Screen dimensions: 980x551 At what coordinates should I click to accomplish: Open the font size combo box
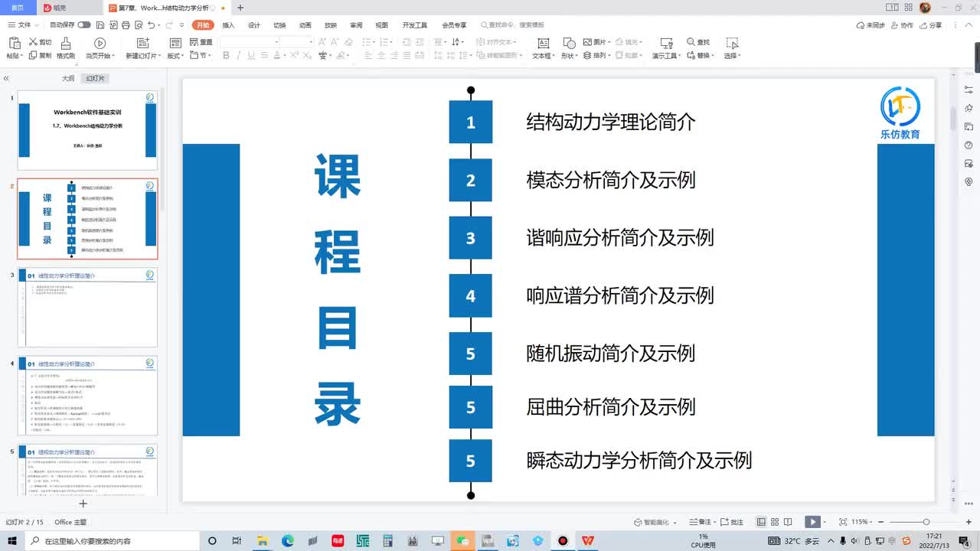tap(296, 41)
